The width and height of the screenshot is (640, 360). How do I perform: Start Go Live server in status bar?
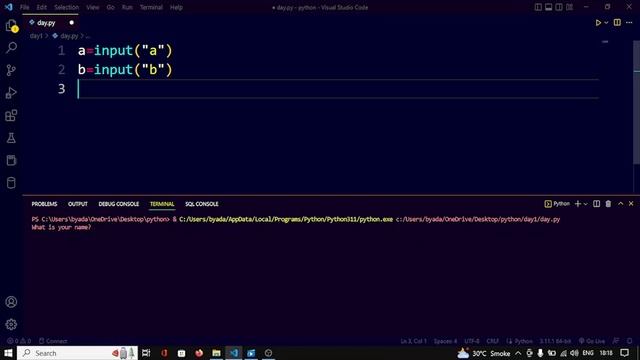tap(592, 341)
